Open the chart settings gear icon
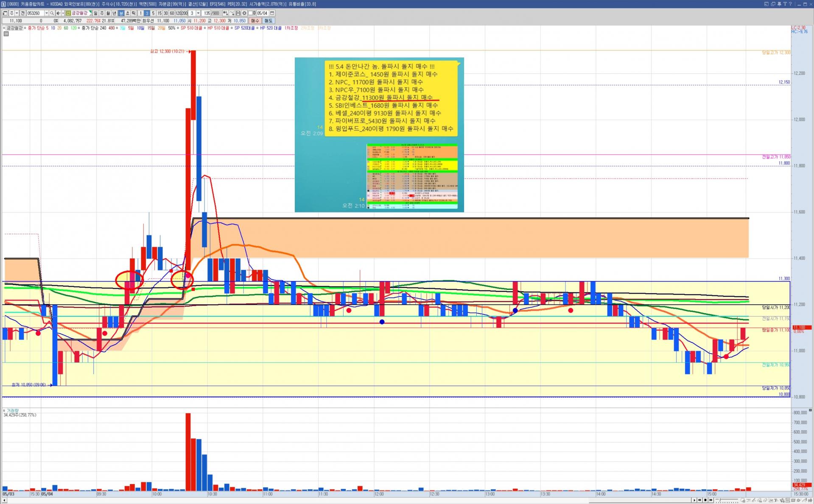Viewport: 814px width, 504px height. [x=244, y=13]
